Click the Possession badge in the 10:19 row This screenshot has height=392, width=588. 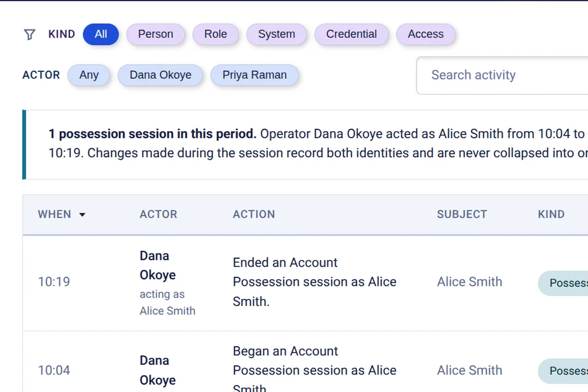click(x=563, y=283)
